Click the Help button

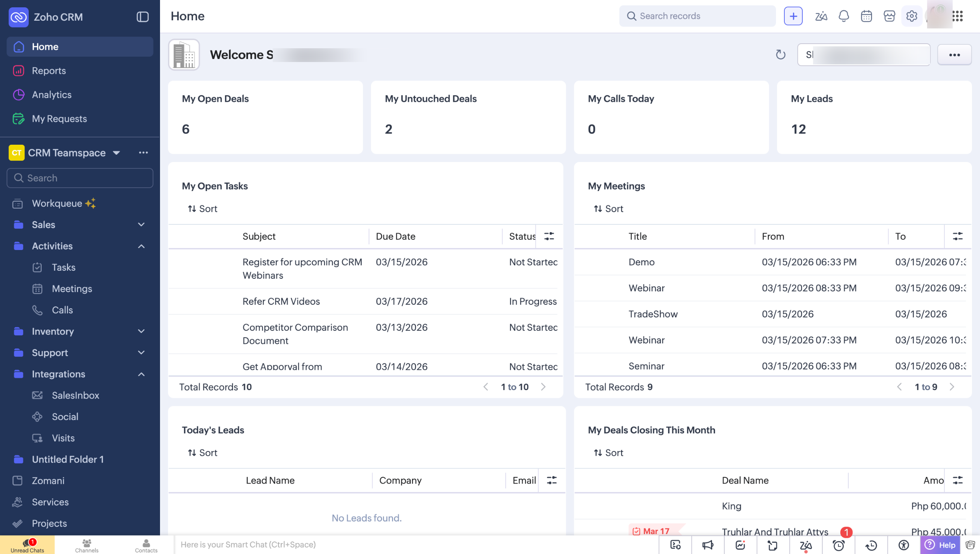tap(940, 545)
